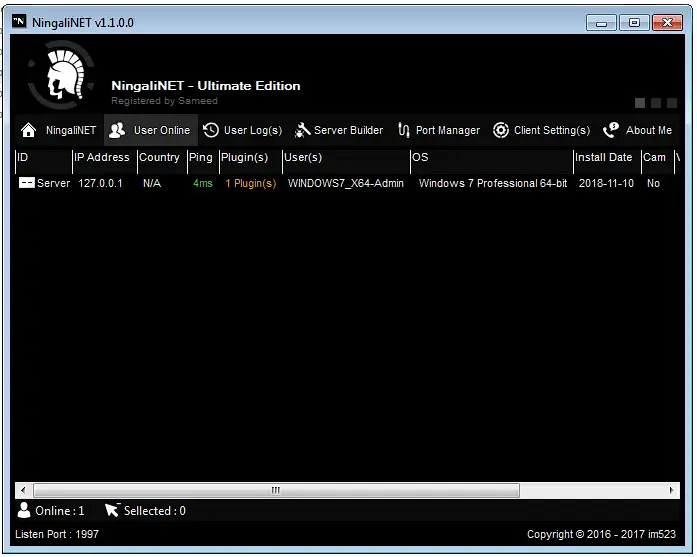The width and height of the screenshot is (697, 557).
Task: Click the first gray square in header
Action: (640, 103)
